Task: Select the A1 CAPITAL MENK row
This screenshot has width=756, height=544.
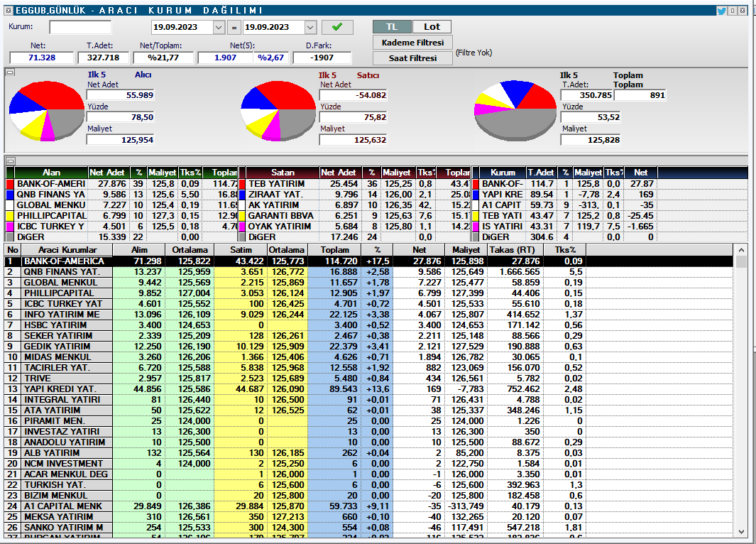Action: (369, 506)
